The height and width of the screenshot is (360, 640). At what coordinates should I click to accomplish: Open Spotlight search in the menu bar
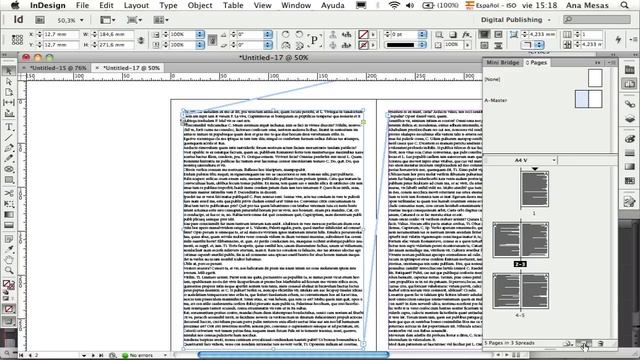click(624, 5)
